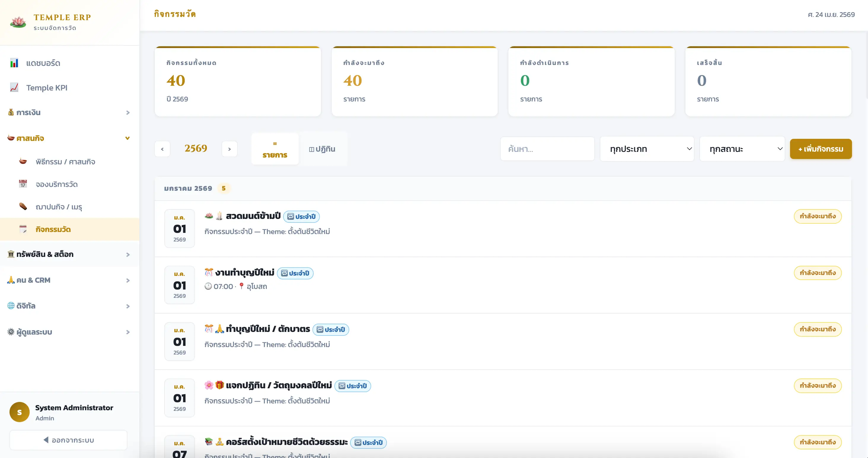Click the กิจกรรมทั้งหมด summary card
Screen dimensions: 868x458
(x=237, y=81)
